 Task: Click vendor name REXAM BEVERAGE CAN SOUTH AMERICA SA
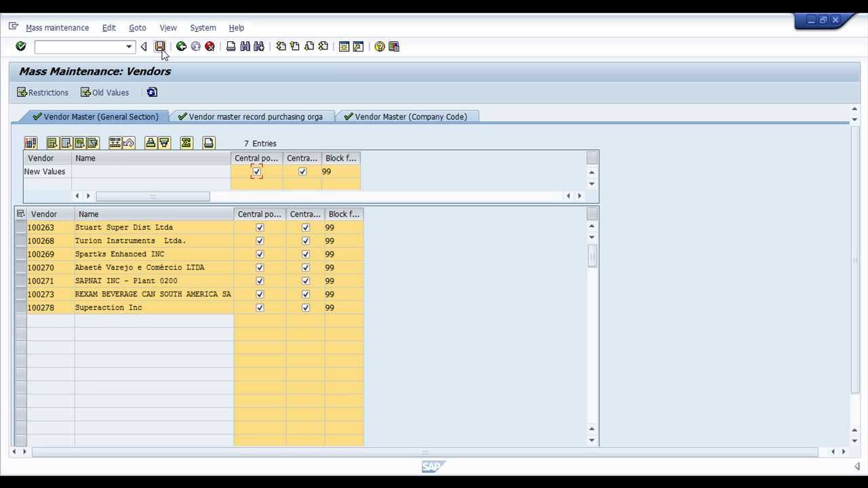pos(153,294)
